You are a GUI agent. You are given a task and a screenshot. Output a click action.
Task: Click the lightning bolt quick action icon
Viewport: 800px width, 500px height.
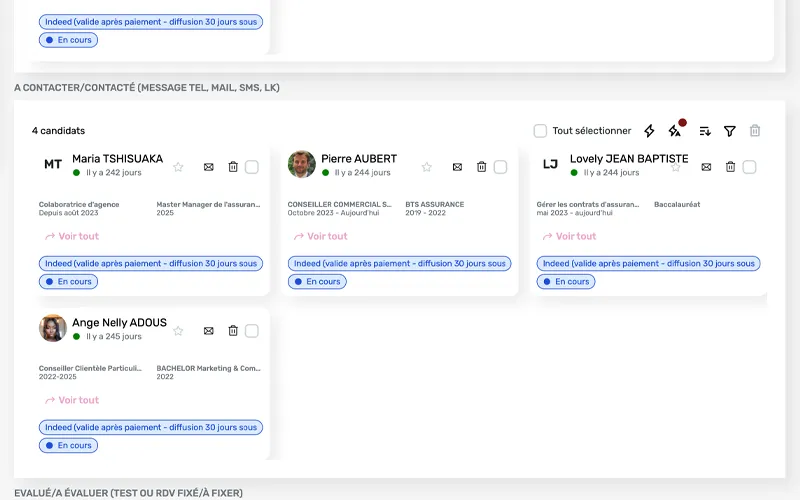click(x=649, y=131)
